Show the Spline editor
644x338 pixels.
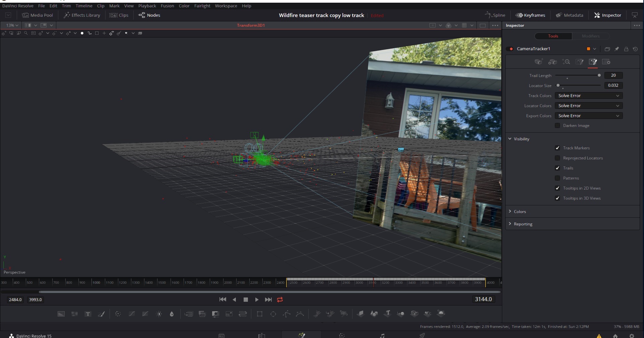coord(495,15)
